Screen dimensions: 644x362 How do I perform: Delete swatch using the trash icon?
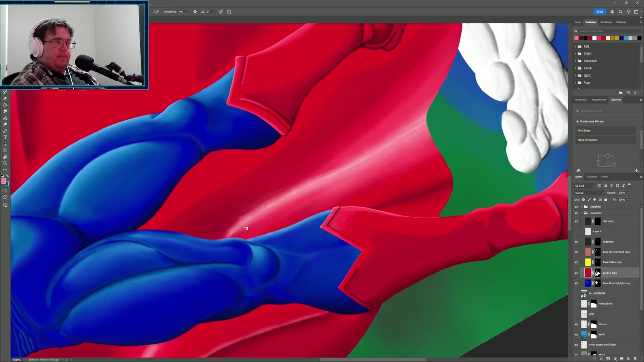coord(635,93)
